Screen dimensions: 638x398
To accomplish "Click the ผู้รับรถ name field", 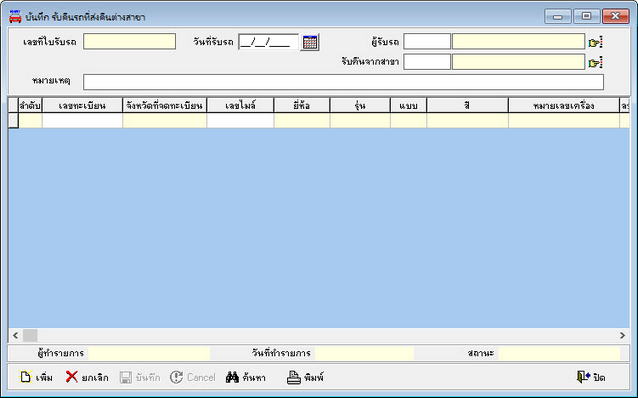I will click(x=518, y=42).
